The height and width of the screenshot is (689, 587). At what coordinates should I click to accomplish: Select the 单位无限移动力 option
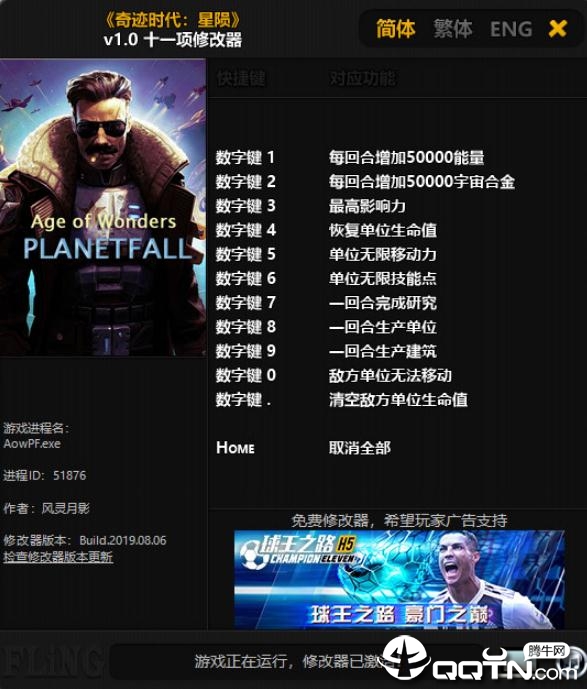pos(383,254)
